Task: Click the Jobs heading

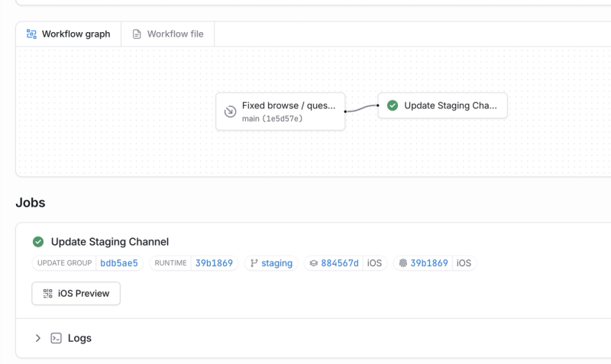Action: (x=31, y=202)
